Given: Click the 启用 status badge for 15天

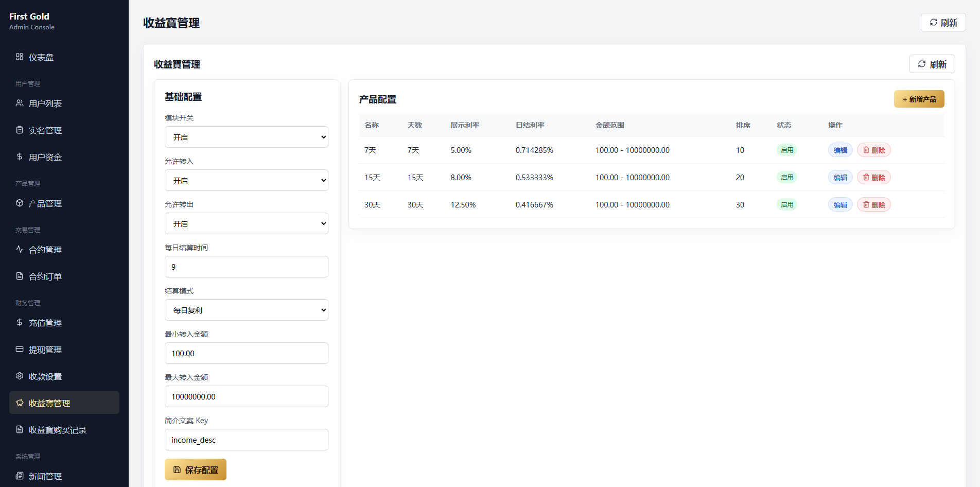Looking at the screenshot, I should point(787,177).
